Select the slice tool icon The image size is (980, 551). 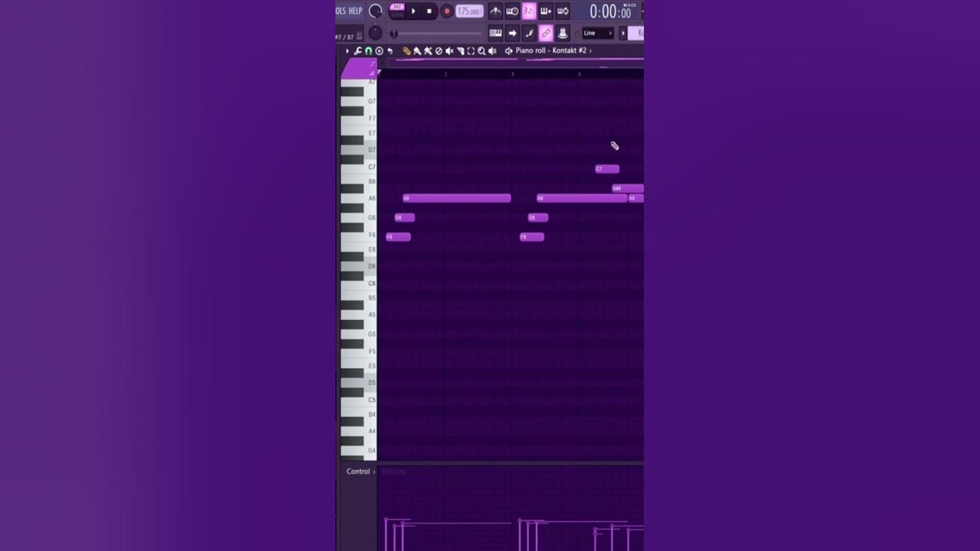(x=460, y=51)
